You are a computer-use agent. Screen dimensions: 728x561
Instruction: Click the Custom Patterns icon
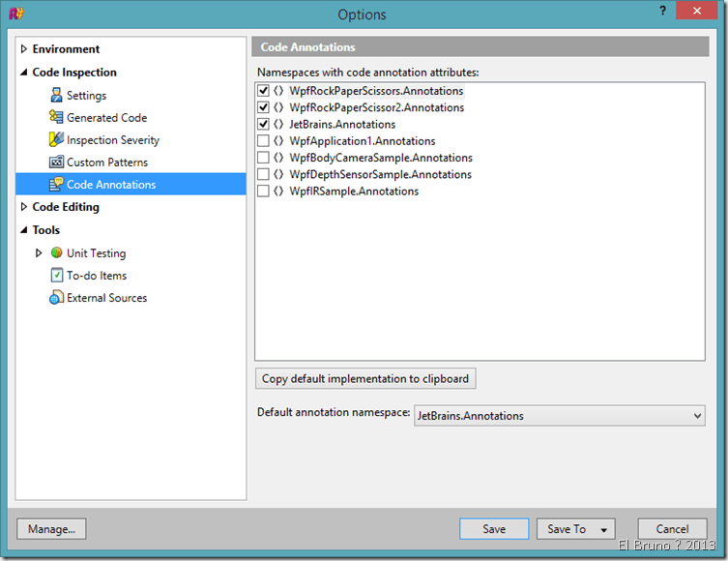pos(56,162)
